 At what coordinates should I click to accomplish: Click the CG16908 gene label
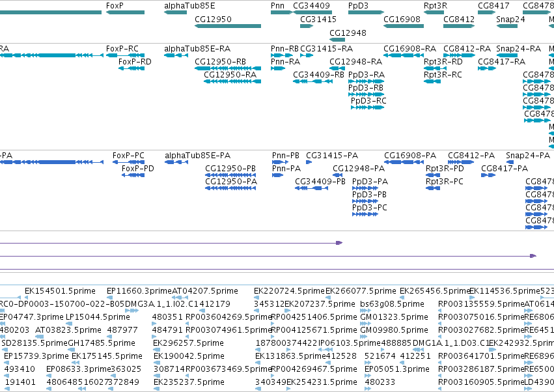point(402,19)
